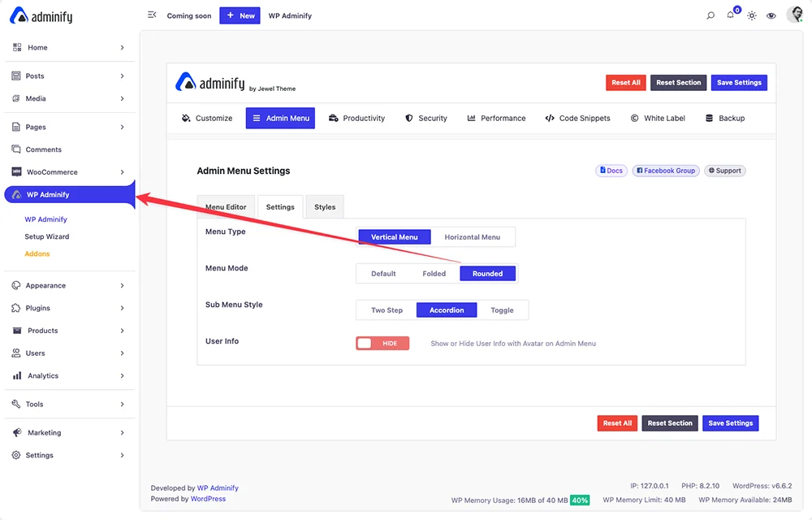
Task: Click the WooCommerce icon in the sidebar
Action: [x=16, y=172]
